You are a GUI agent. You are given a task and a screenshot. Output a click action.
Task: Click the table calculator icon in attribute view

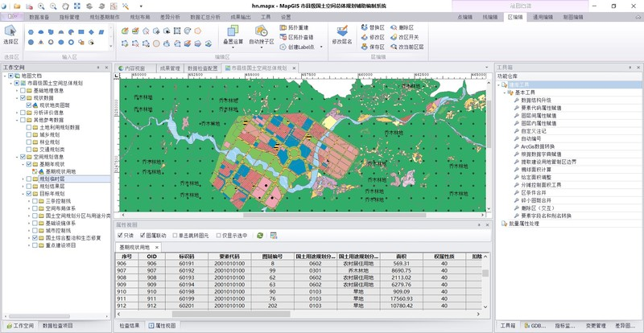tap(274, 236)
